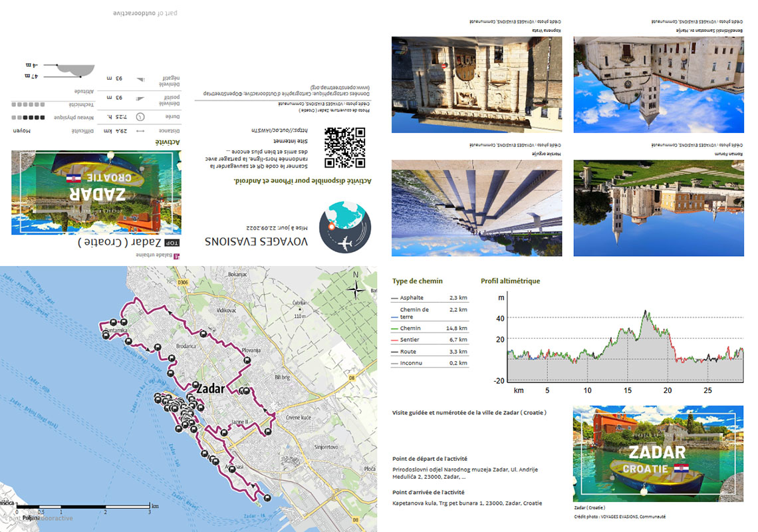
Task: Click the 40 label on the altitude axis
Action: 500,319
